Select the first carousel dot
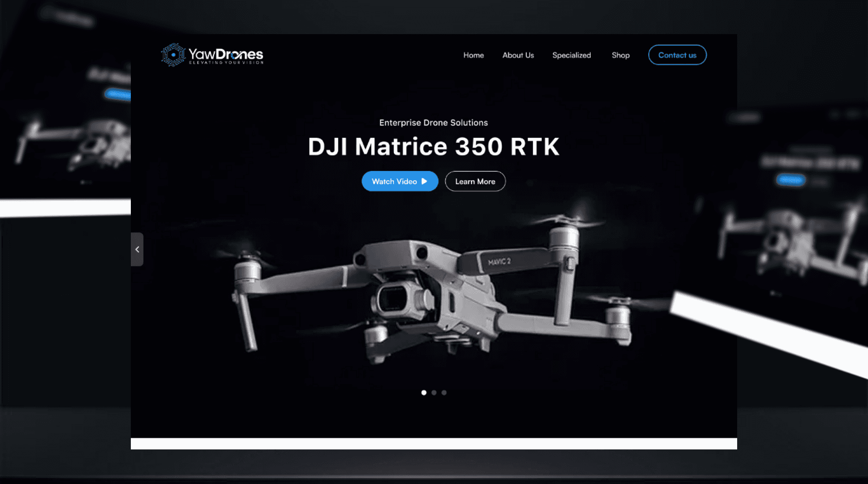Viewport: 868px width, 484px height. pos(423,393)
